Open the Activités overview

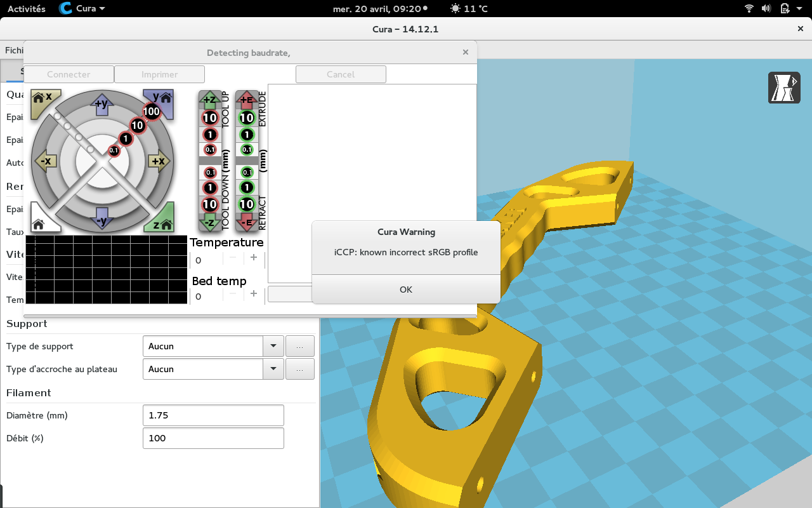click(x=26, y=9)
